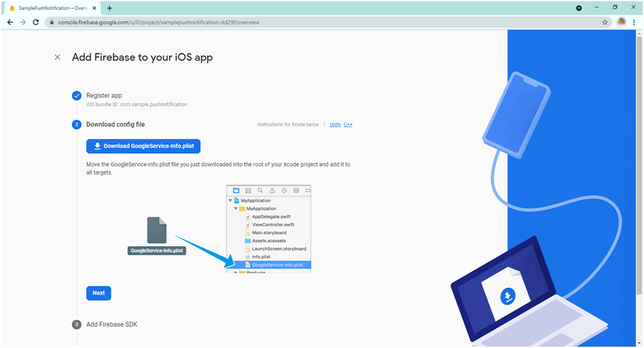
Task: Click the address bar URL
Action: click(159, 22)
